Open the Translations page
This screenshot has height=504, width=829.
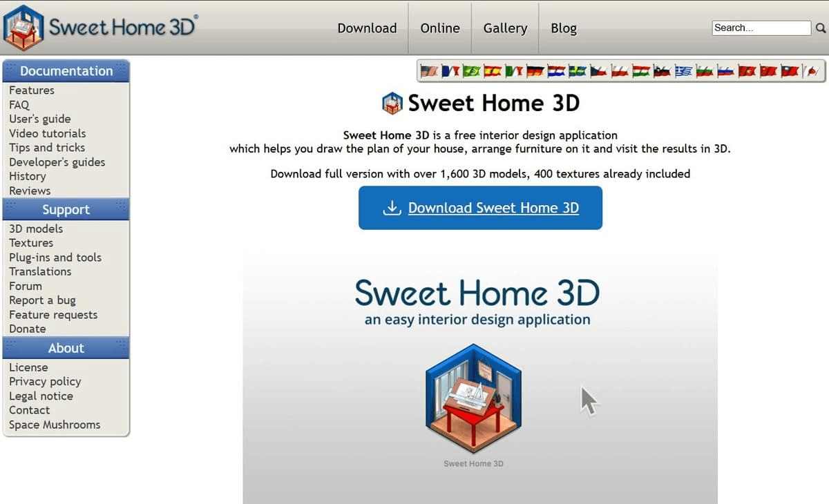pyautogui.click(x=40, y=271)
